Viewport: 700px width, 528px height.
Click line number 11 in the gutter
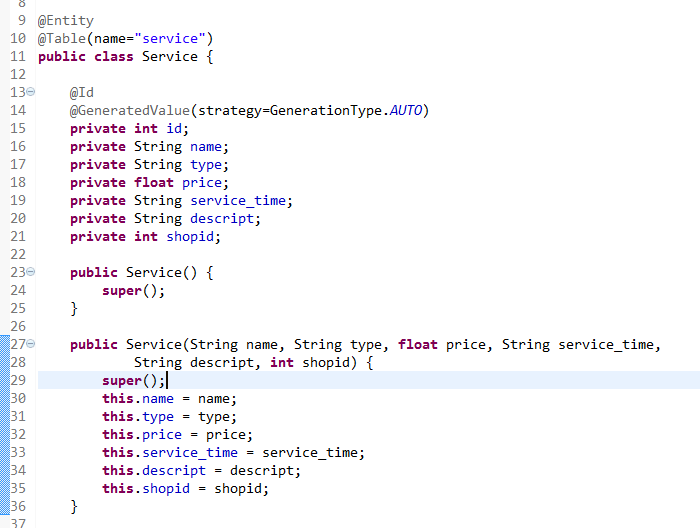[18, 57]
